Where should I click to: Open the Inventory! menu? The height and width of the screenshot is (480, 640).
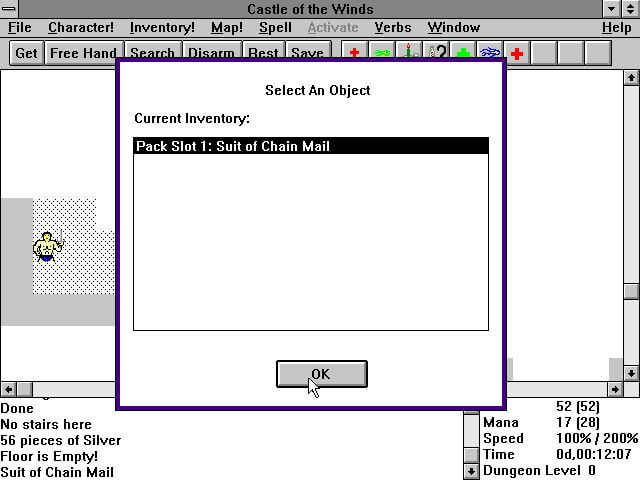[x=162, y=27]
